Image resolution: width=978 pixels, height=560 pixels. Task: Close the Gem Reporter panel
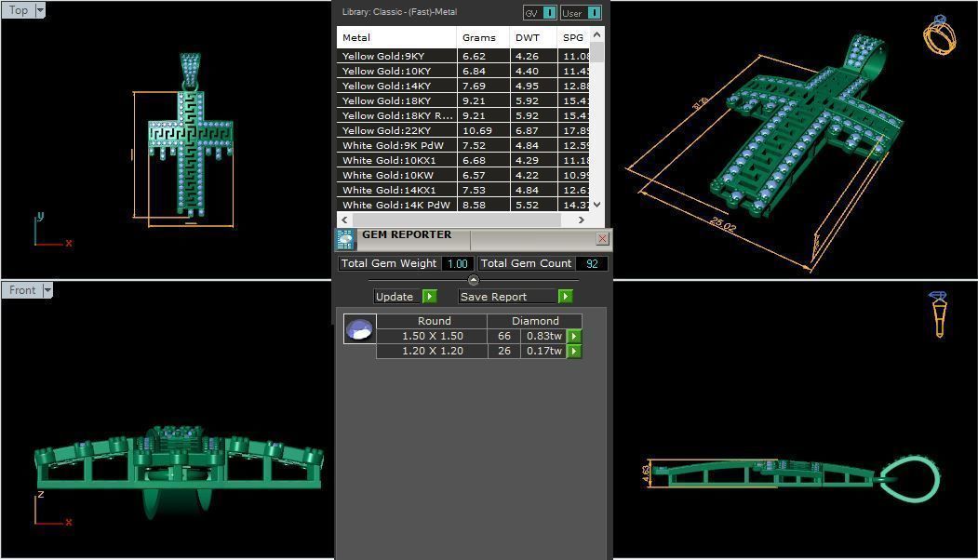(x=602, y=238)
